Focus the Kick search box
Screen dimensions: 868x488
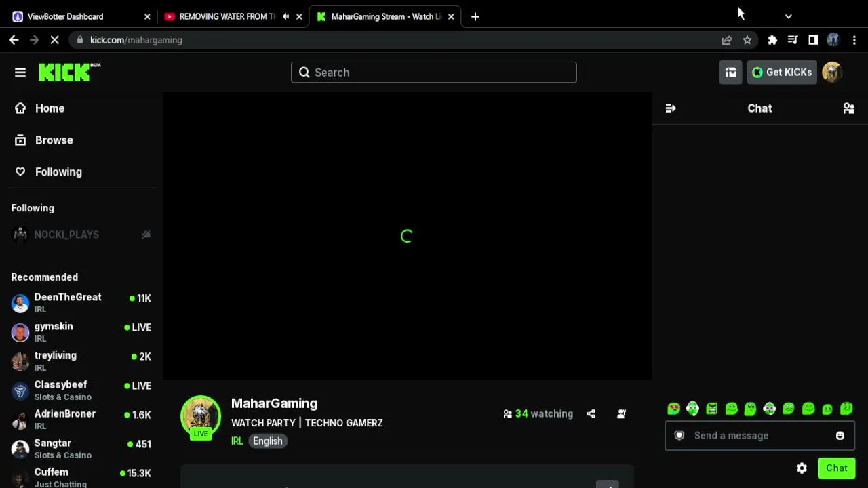coord(434,73)
